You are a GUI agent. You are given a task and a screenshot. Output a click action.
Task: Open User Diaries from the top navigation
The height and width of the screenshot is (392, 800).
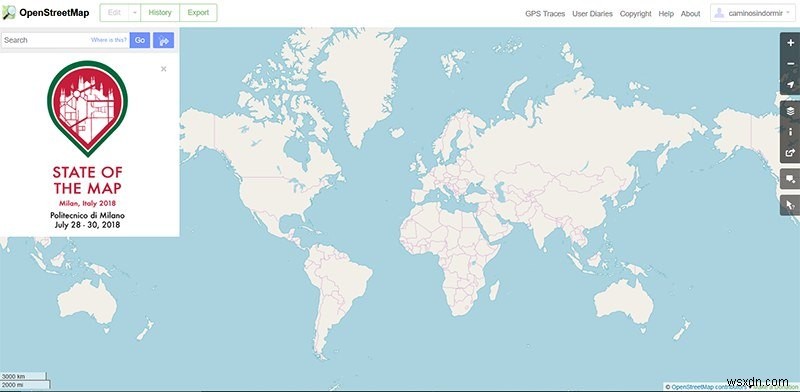[592, 14]
